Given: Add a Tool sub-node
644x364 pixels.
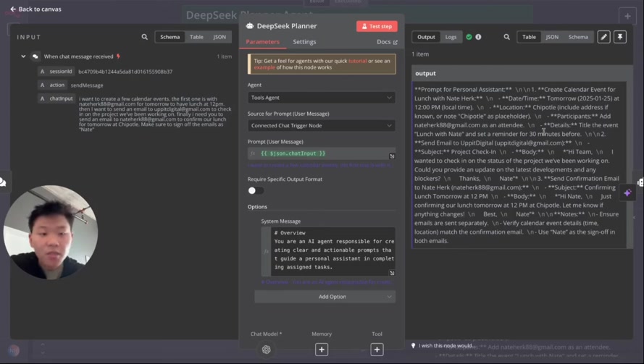Looking at the screenshot, I should pyautogui.click(x=377, y=350).
